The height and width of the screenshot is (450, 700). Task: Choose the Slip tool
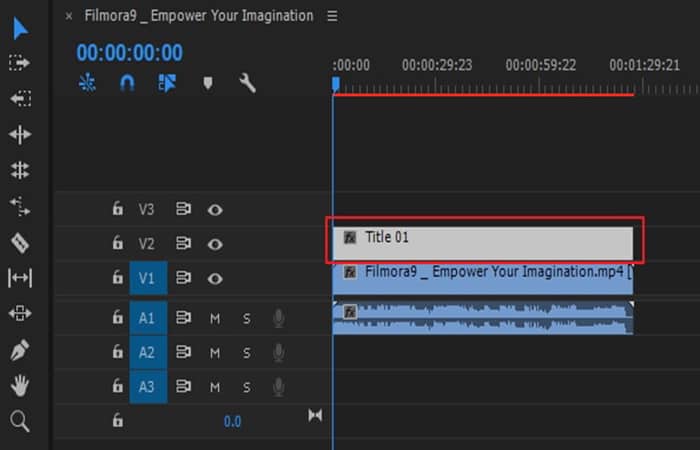[x=20, y=278]
